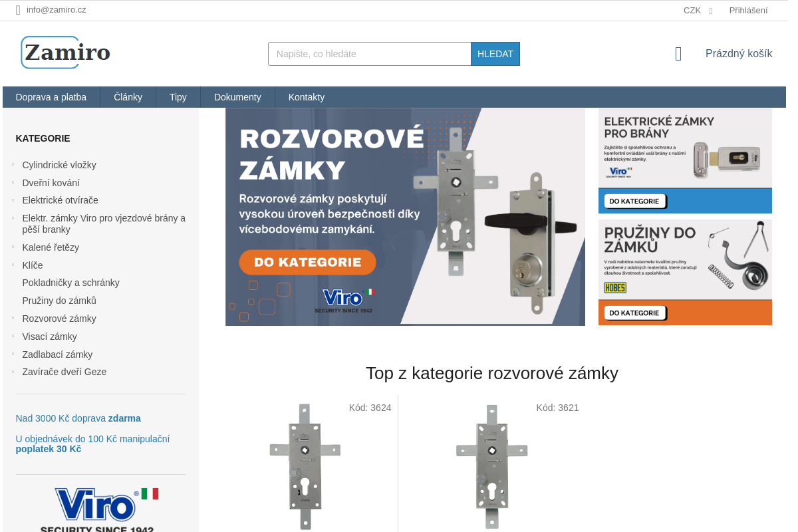This screenshot has width=798, height=532.
Task: Open the Přihlášení login link
Action: click(748, 10)
